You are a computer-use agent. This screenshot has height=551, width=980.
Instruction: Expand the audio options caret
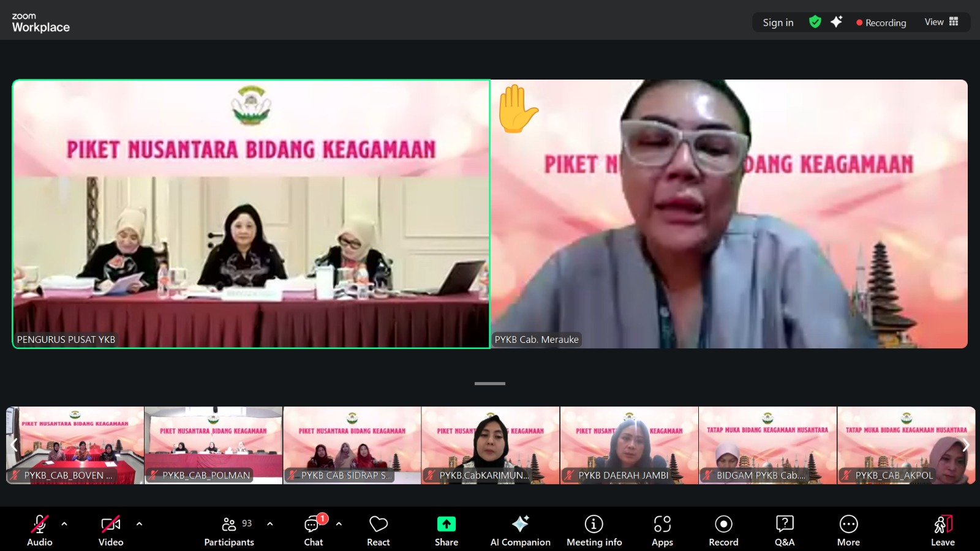64,524
